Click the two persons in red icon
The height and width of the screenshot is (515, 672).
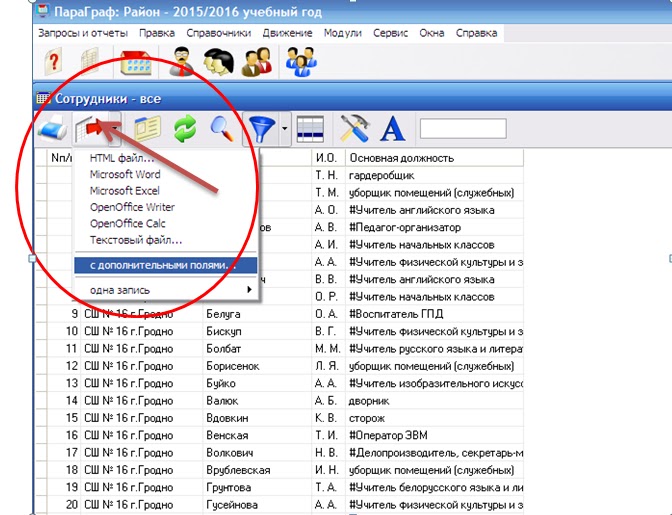[257, 63]
